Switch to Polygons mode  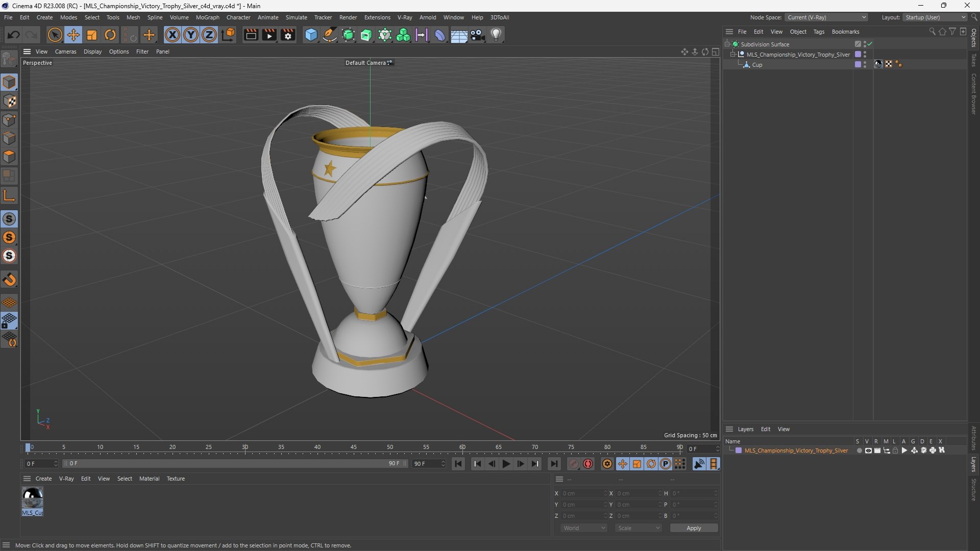click(x=9, y=157)
